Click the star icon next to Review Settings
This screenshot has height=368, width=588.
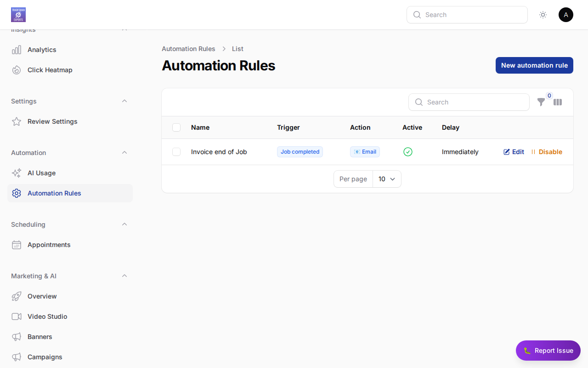pyautogui.click(x=17, y=121)
